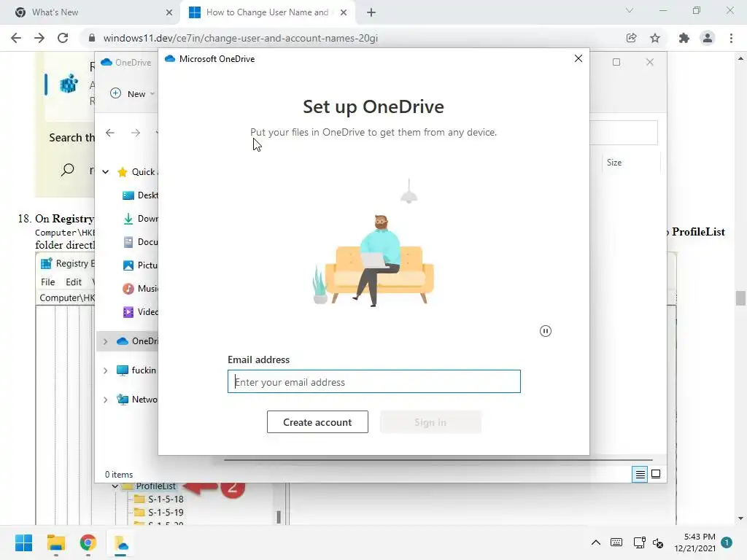747x560 pixels.
Task: Select S-1-5-19 in the registry screenshot
Action: [166, 513]
